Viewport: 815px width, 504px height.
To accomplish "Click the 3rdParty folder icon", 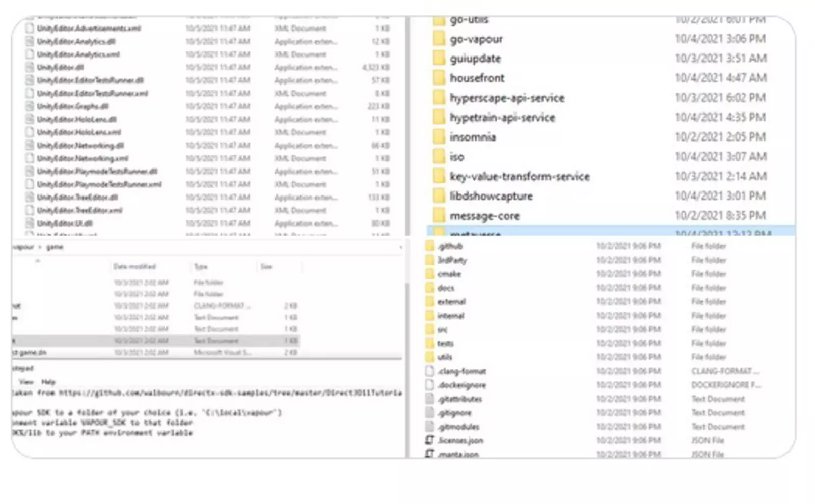I will 430,260.
